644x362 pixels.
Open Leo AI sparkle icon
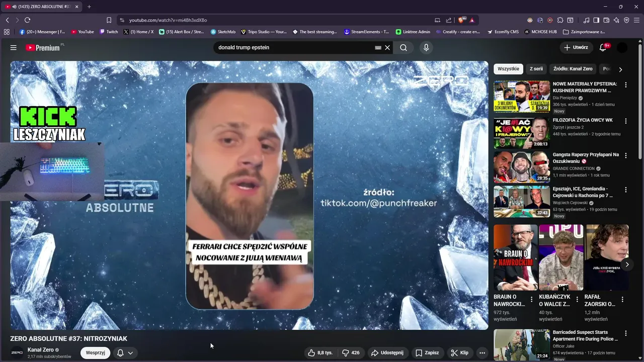click(x=616, y=20)
